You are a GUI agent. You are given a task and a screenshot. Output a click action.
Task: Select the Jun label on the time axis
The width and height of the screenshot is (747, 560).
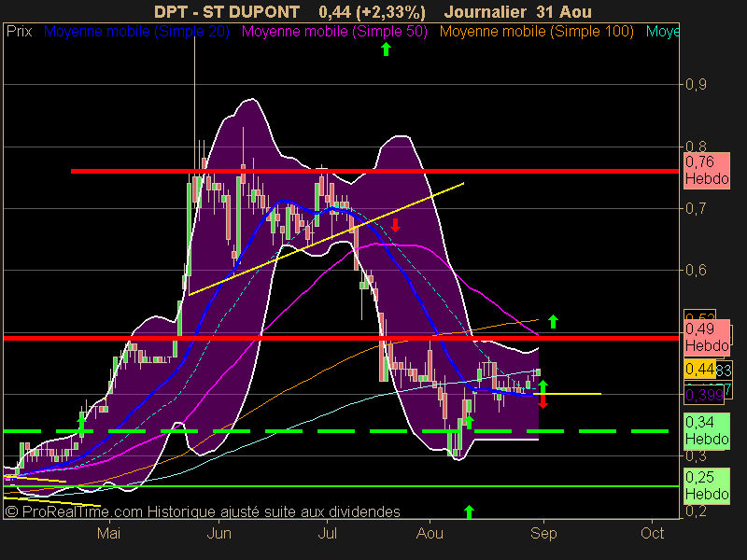click(219, 533)
